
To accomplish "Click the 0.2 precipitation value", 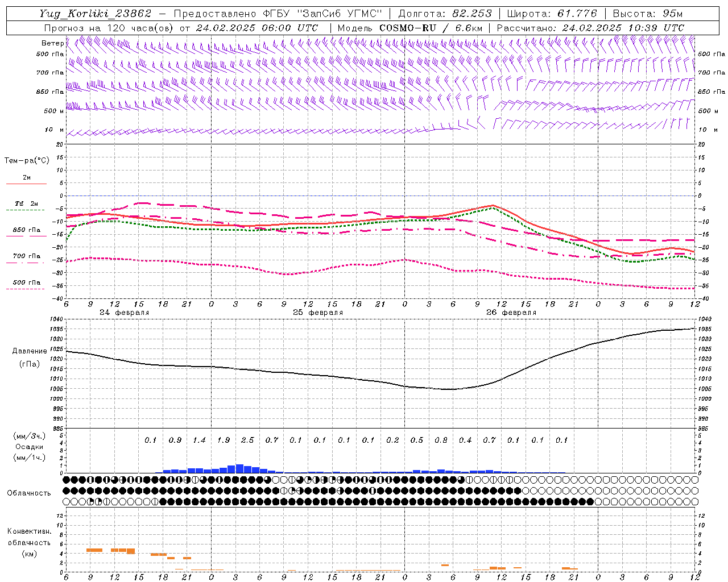I will coord(392,440).
